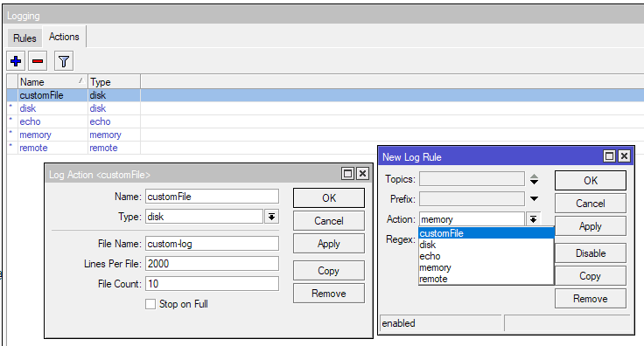644x346 pixels.
Task: Cancel the Log Action dialog
Action: click(329, 221)
